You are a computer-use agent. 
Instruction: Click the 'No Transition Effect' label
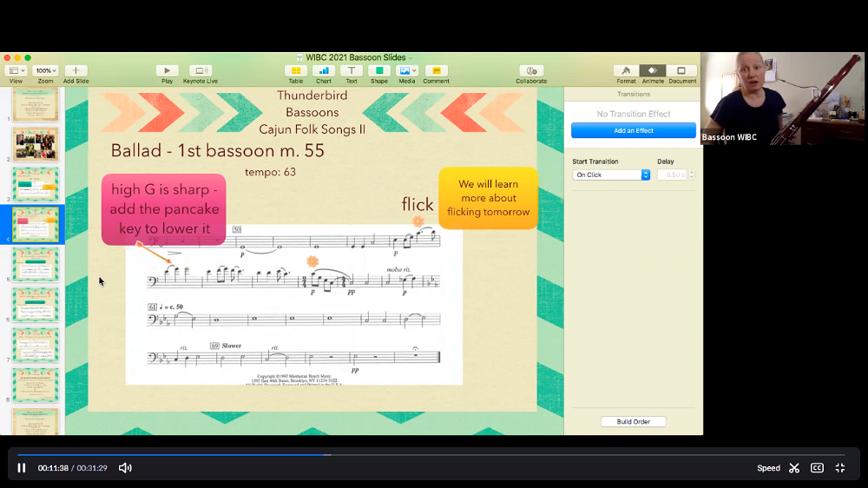pyautogui.click(x=634, y=114)
